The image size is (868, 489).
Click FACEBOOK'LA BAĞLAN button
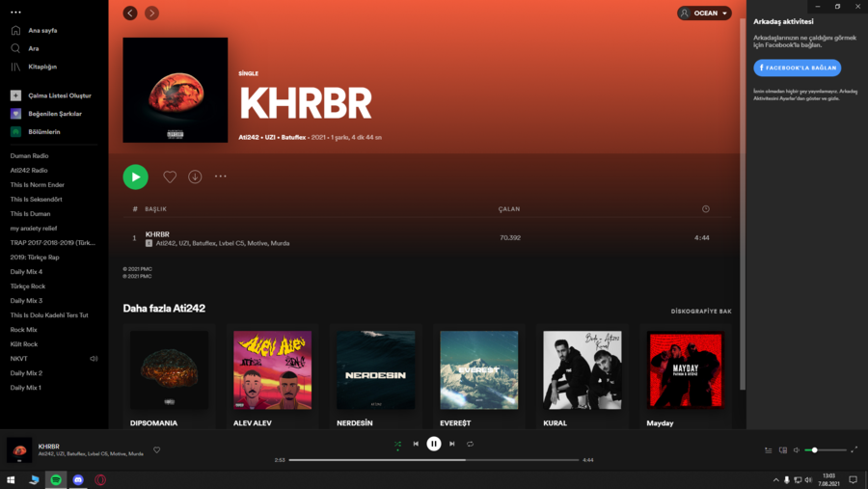(798, 68)
